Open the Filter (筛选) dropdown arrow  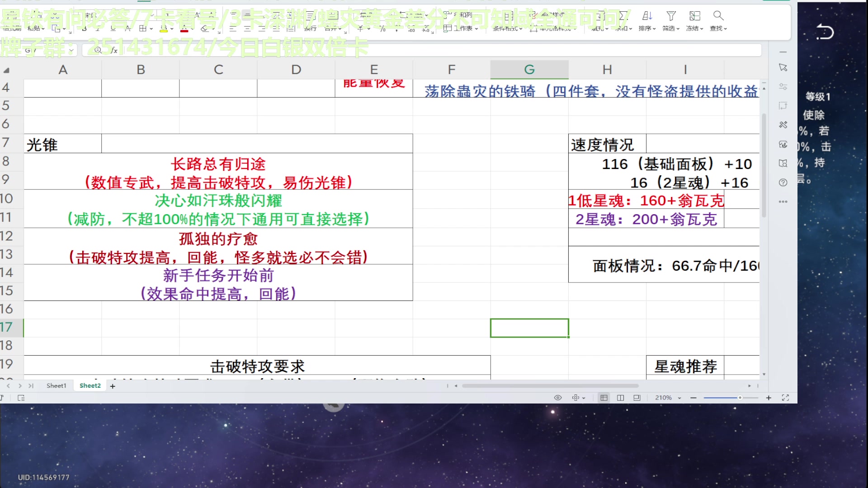(678, 29)
